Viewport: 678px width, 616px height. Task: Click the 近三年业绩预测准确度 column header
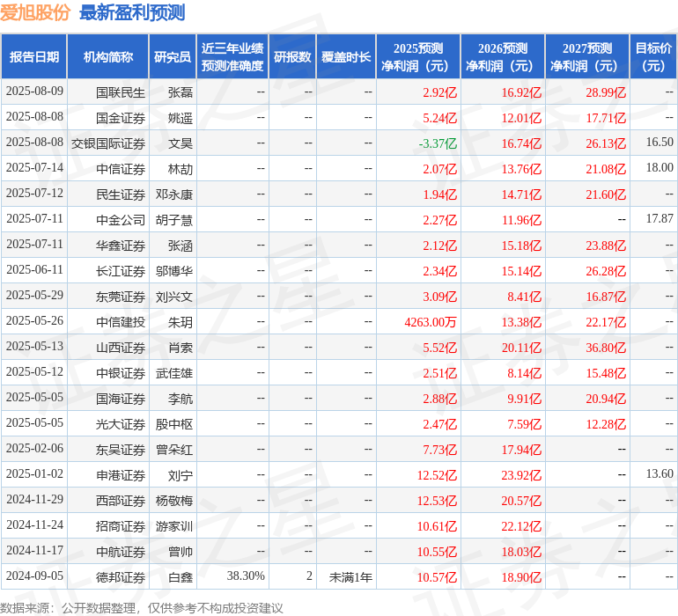[232, 57]
